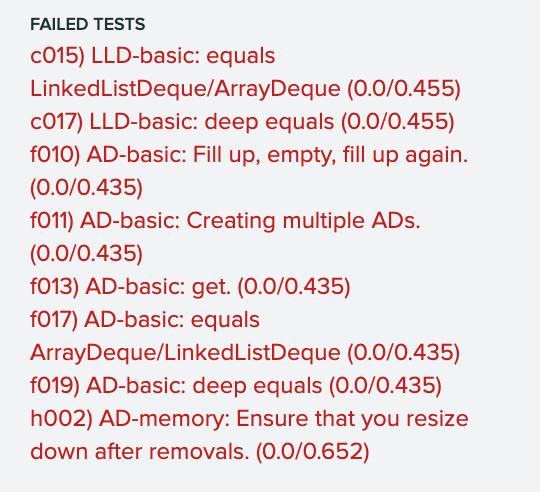Open test h002 AD-memory resize down
Image resolution: width=540 pixels, height=492 pixels.
click(x=249, y=419)
